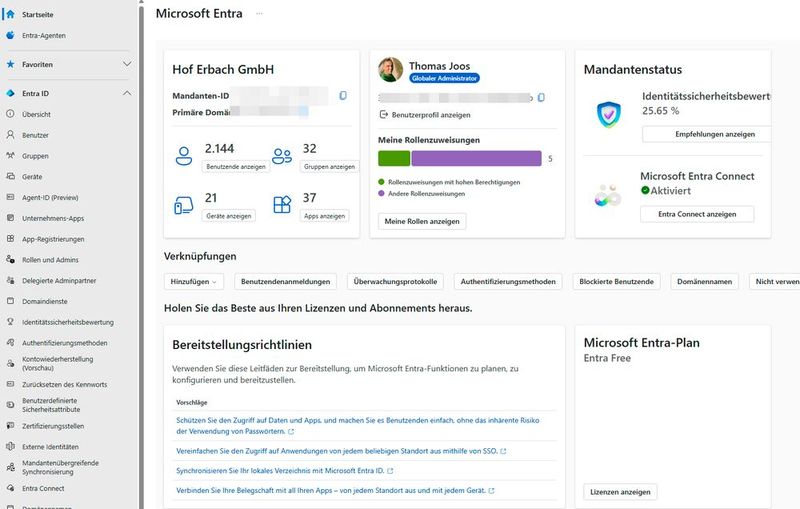The image size is (800, 509).
Task: Open Entra Connect sidebar icon
Action: coord(10,488)
